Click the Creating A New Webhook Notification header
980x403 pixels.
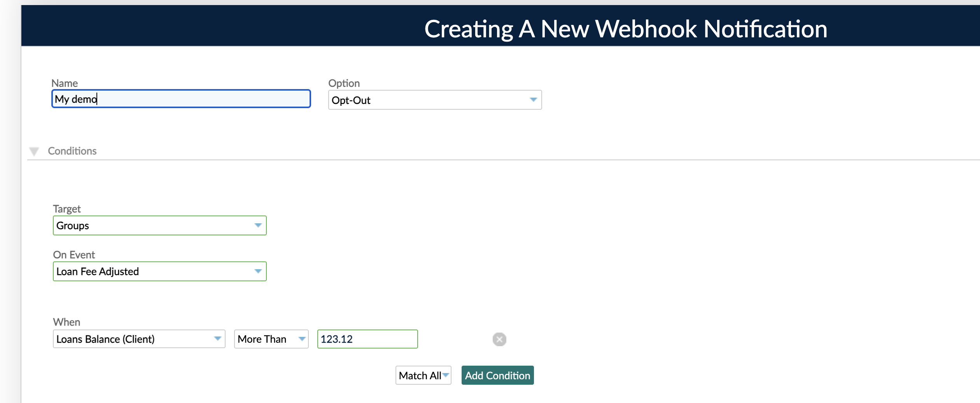coord(626,28)
